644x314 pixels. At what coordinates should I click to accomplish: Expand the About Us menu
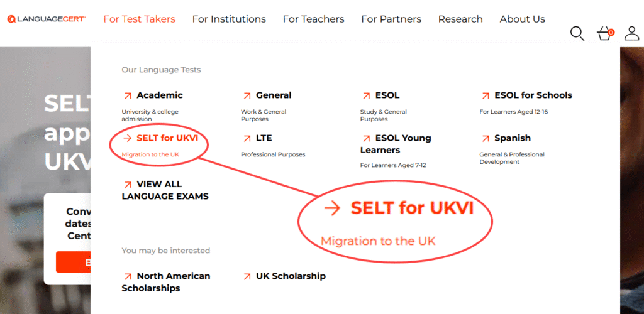[x=523, y=19]
